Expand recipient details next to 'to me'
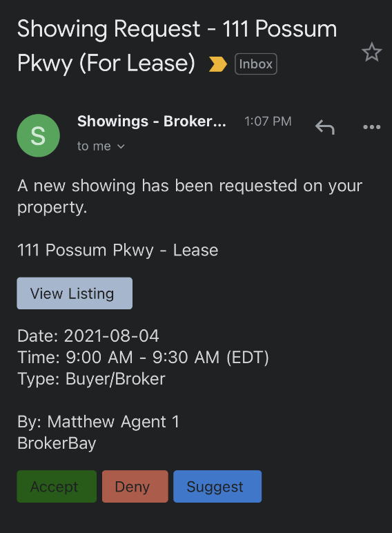 pyautogui.click(x=121, y=146)
